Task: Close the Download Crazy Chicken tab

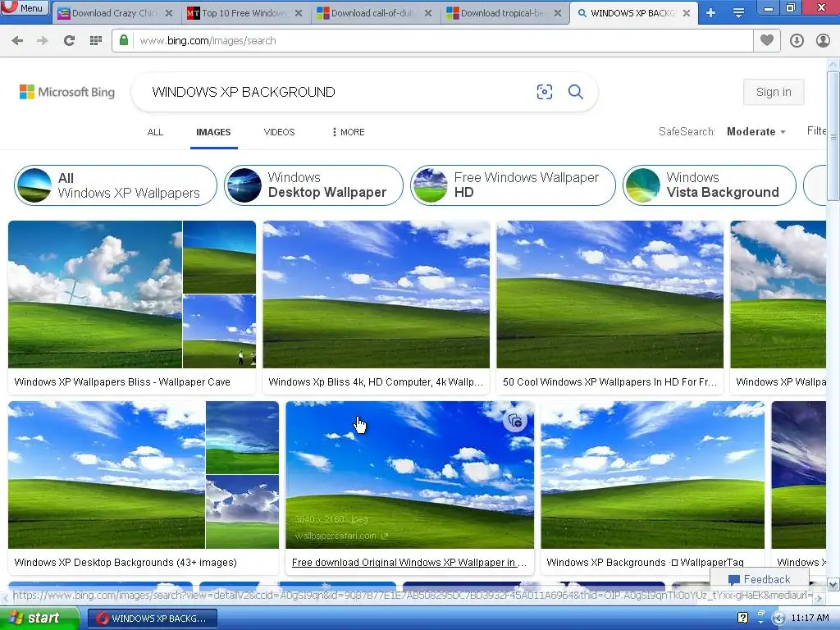Action: coord(169,13)
